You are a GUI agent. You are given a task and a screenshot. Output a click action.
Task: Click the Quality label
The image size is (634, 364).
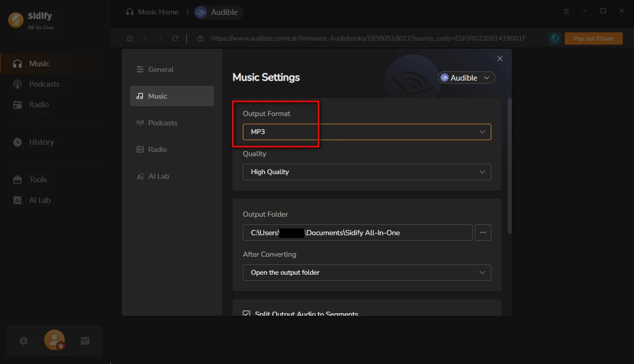(x=255, y=154)
